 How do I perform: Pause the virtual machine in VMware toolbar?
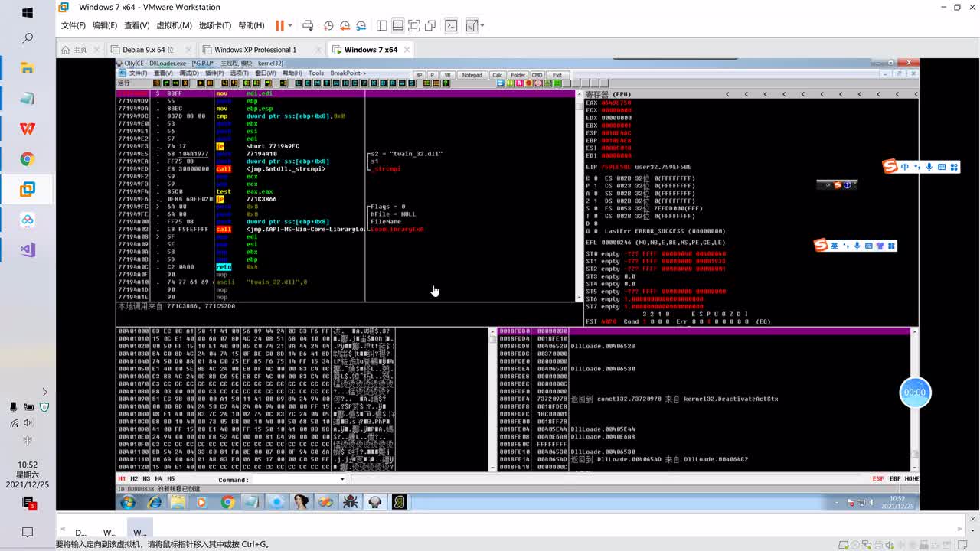pyautogui.click(x=279, y=25)
